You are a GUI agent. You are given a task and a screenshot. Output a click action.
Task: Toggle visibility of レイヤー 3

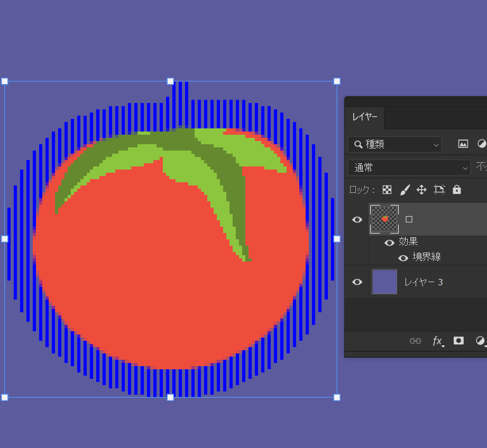tap(357, 282)
